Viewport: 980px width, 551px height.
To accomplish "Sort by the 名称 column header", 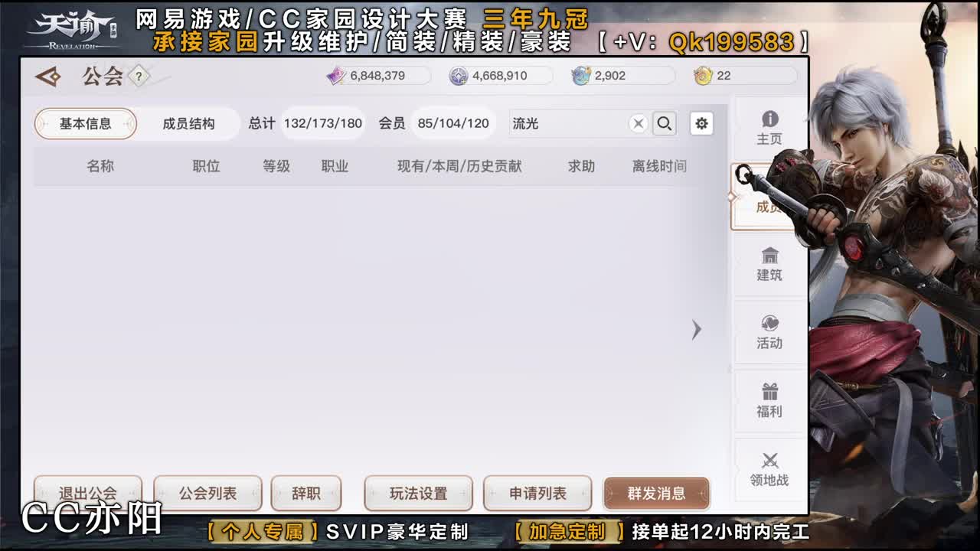I will 100,166.
